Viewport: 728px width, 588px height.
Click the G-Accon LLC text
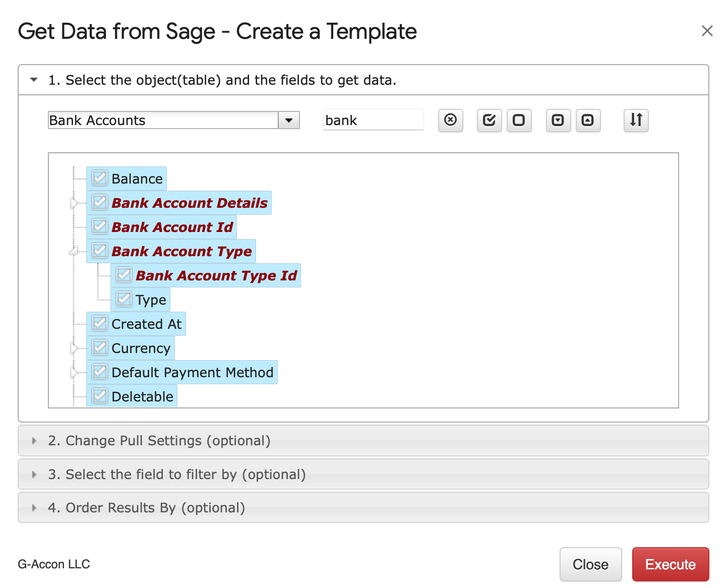click(54, 564)
